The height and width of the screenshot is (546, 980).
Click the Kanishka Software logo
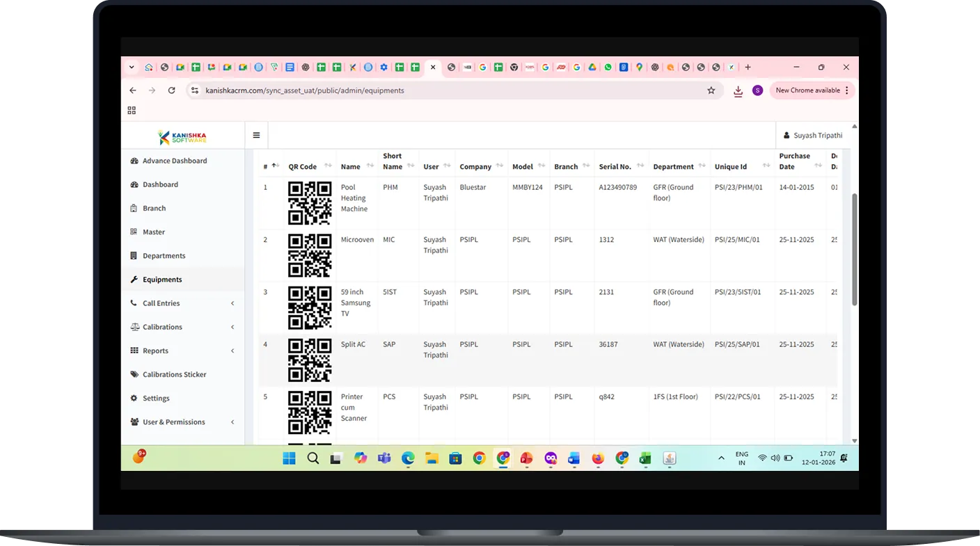(182, 137)
